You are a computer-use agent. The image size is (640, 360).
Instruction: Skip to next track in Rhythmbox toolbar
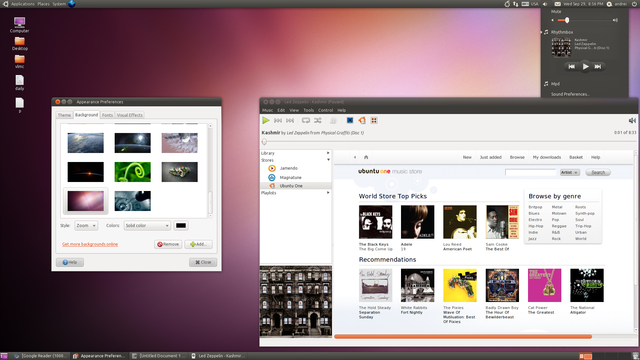point(290,120)
